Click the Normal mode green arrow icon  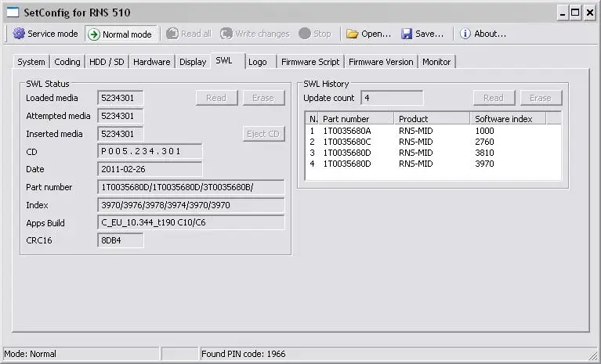coord(94,34)
